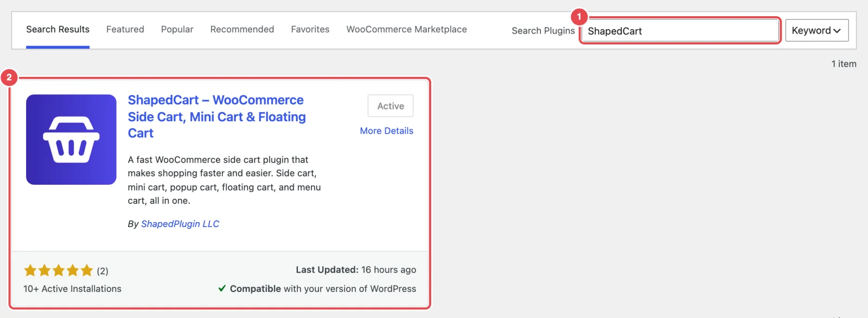868x318 pixels.
Task: Click the '10+ Active Installations' text
Action: [72, 289]
